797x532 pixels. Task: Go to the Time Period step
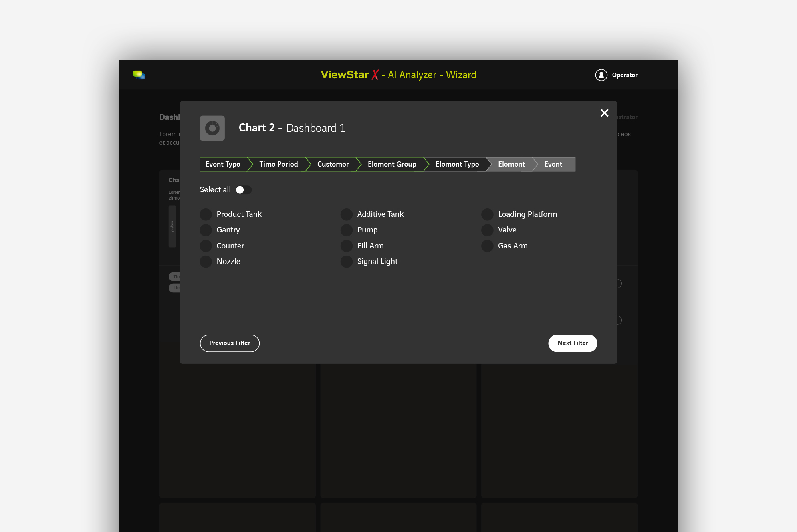pyautogui.click(x=278, y=164)
